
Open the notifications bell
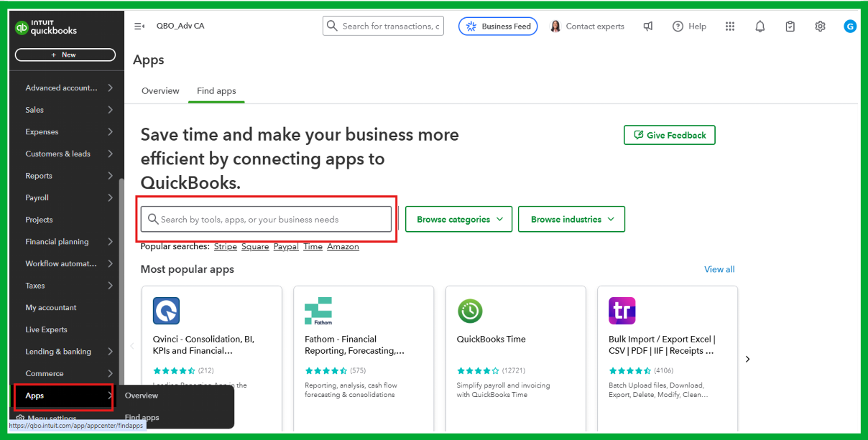coord(759,26)
